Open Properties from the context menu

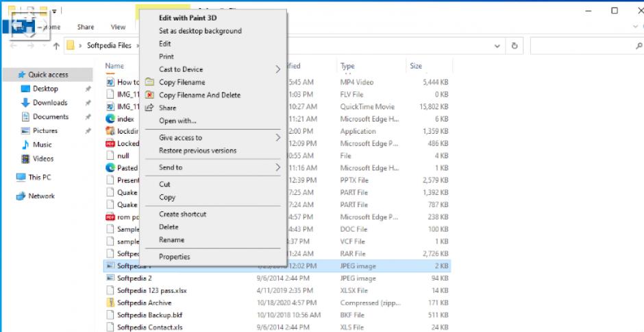[x=175, y=257]
